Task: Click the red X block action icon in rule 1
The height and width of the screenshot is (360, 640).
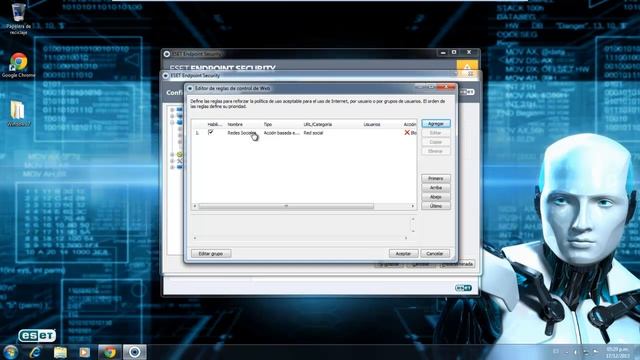Action: coord(407,133)
